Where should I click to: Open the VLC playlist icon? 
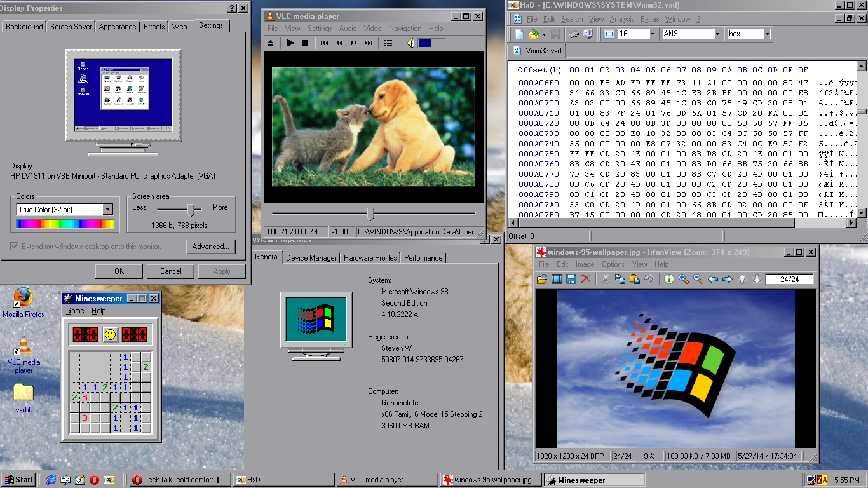pos(388,43)
